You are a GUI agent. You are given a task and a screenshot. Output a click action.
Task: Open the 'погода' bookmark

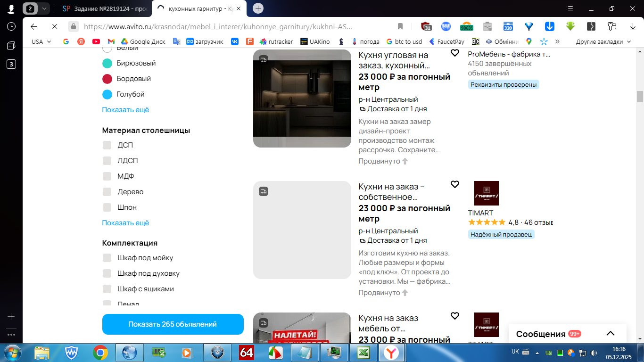tap(365, 41)
